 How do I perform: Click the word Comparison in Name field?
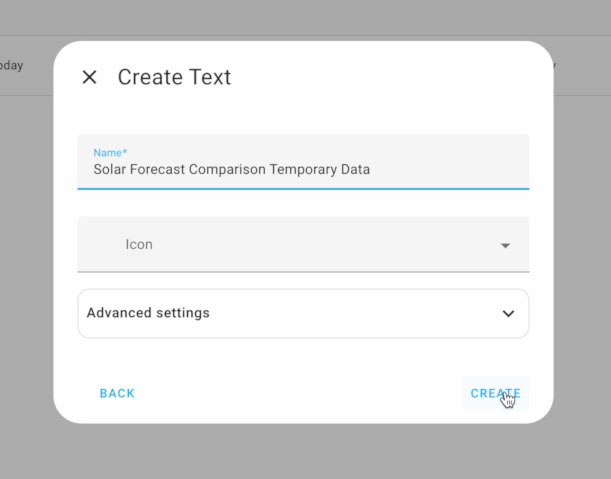click(227, 170)
